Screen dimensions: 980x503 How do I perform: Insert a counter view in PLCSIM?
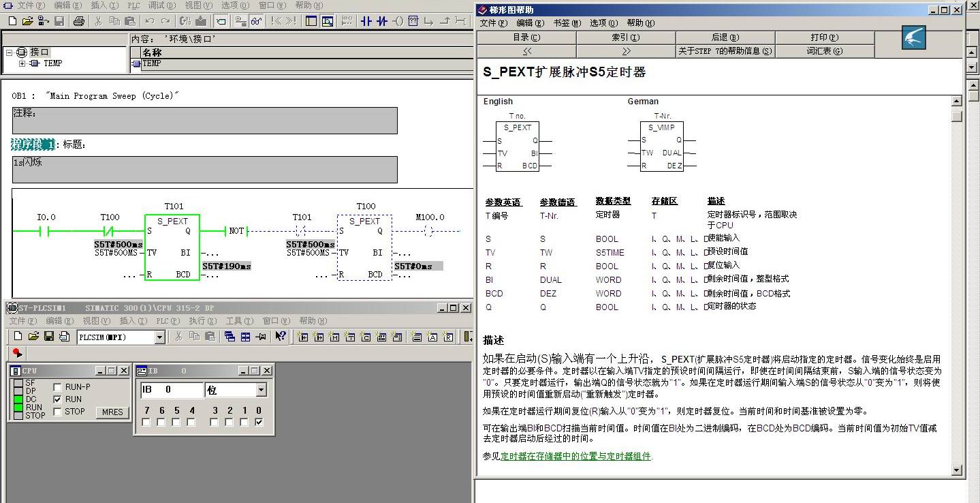(366, 337)
